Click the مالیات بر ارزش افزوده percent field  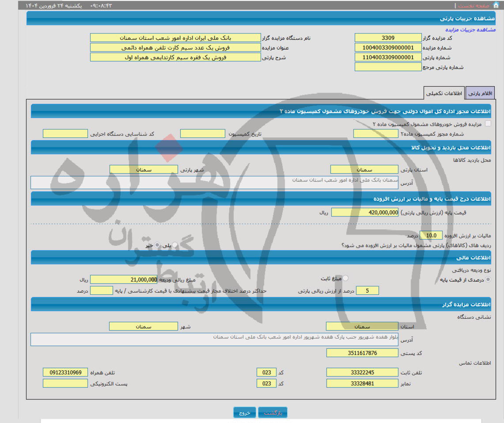tap(430, 235)
